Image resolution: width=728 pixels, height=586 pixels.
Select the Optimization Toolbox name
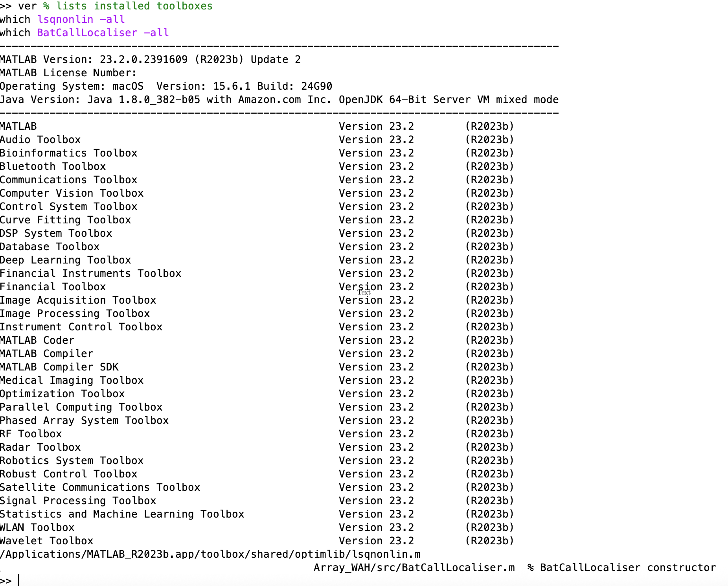62,393
